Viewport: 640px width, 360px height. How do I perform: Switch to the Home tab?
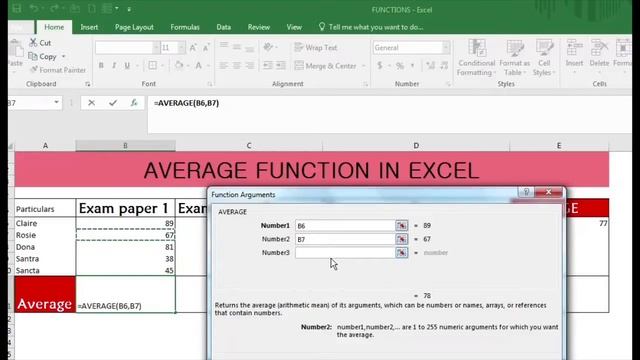point(54,27)
